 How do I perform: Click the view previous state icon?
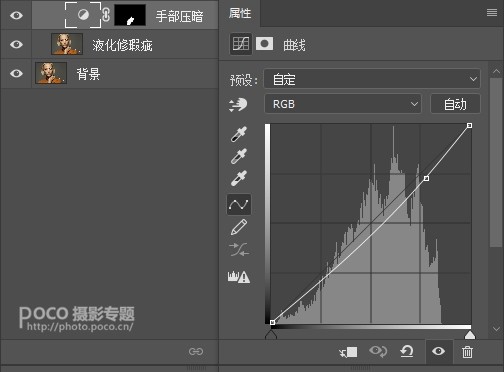click(x=378, y=351)
